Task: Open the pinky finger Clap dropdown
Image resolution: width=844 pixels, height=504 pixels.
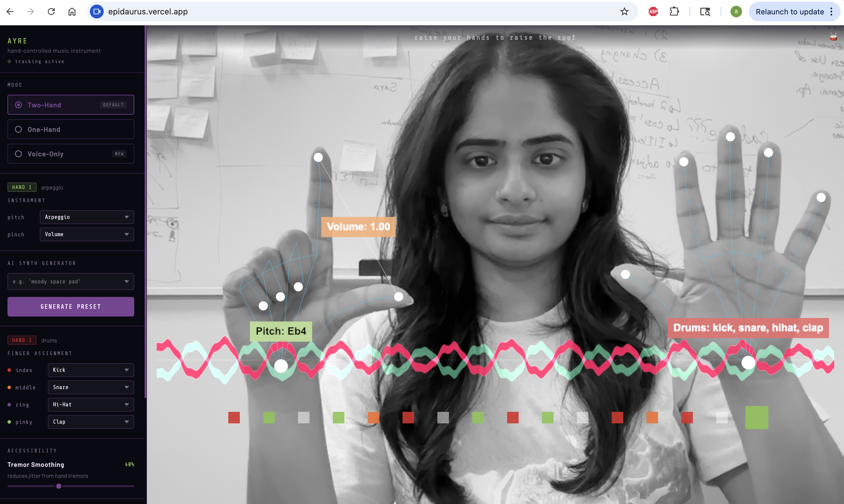Action: [91, 422]
